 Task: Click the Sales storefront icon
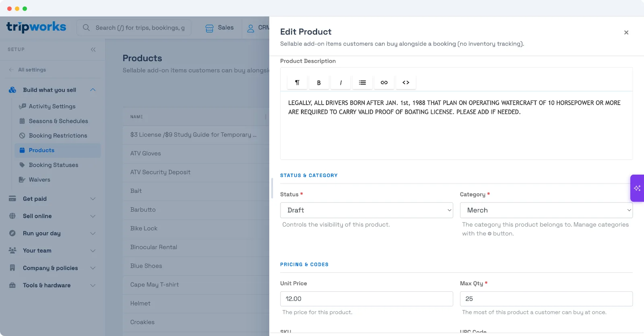209,28
